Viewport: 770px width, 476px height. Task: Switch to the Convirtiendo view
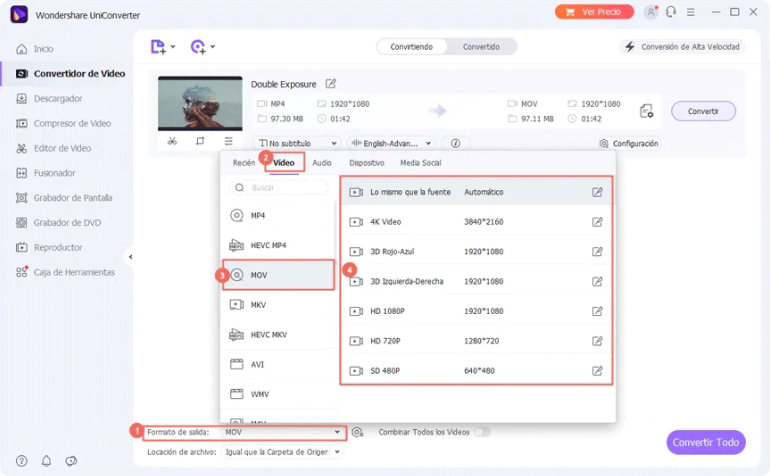pos(412,47)
